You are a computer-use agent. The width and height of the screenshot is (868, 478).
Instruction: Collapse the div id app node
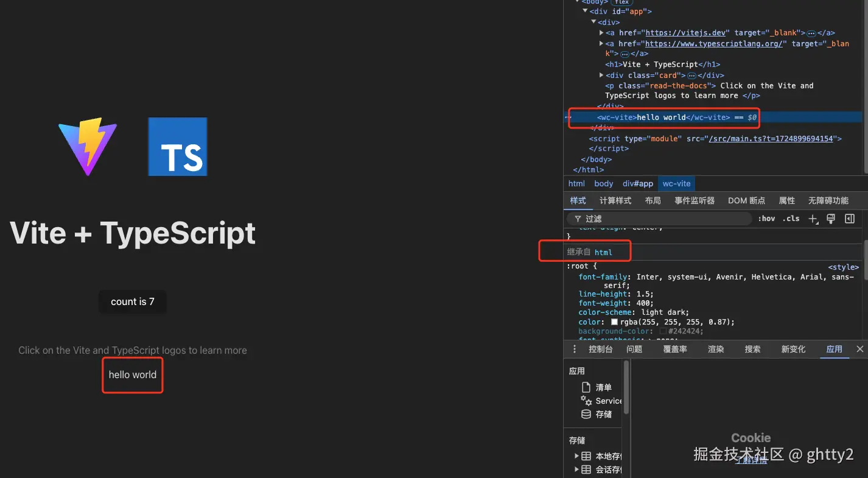click(585, 12)
